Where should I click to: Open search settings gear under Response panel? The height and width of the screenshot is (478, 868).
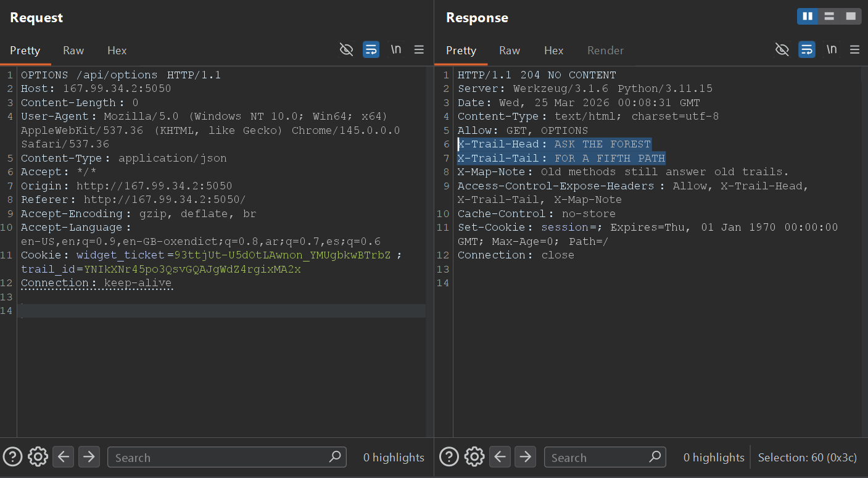click(474, 457)
